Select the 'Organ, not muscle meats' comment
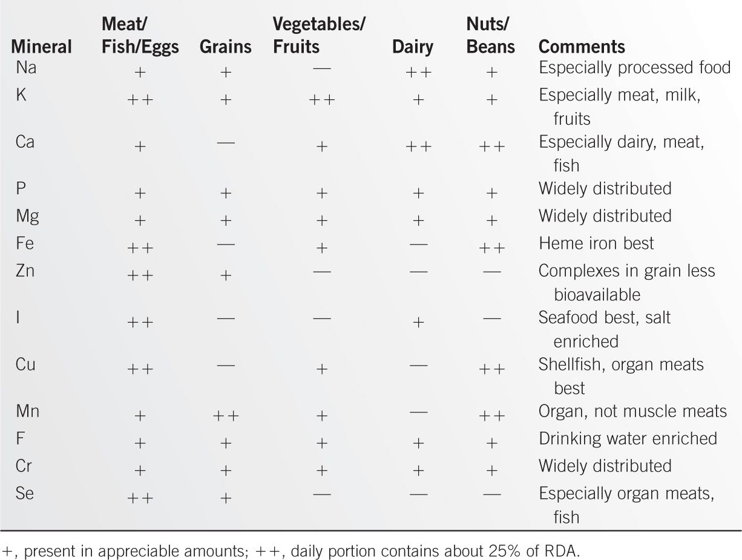Image resolution: width=742 pixels, height=560 pixels. (632, 412)
